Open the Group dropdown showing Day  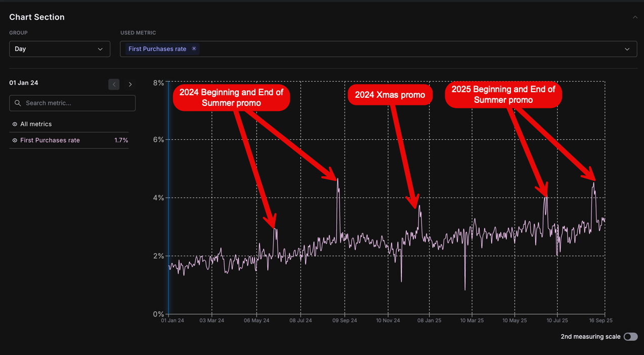[x=59, y=49]
